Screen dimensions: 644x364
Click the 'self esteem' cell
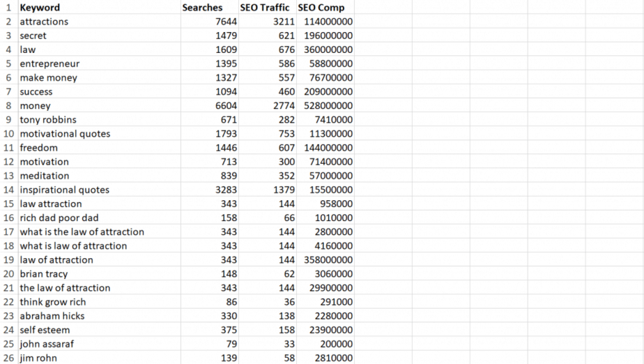[100, 330]
